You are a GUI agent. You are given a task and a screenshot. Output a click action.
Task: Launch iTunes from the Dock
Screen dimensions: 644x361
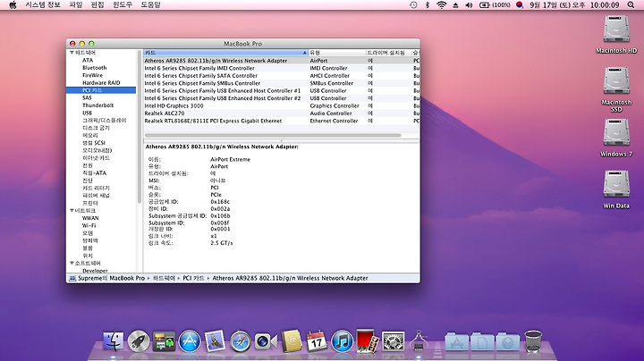click(x=342, y=341)
